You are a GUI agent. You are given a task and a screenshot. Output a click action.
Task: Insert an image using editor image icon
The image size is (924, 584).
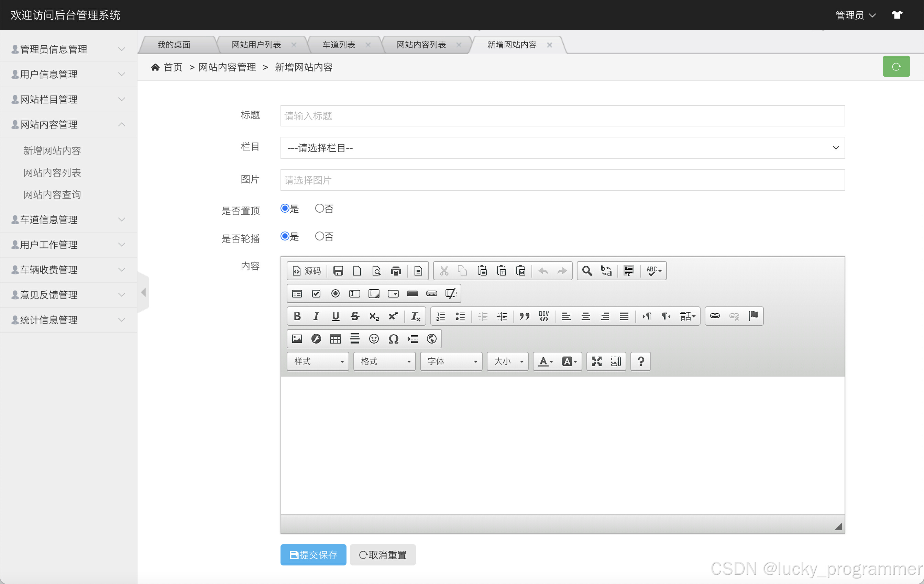pos(297,339)
